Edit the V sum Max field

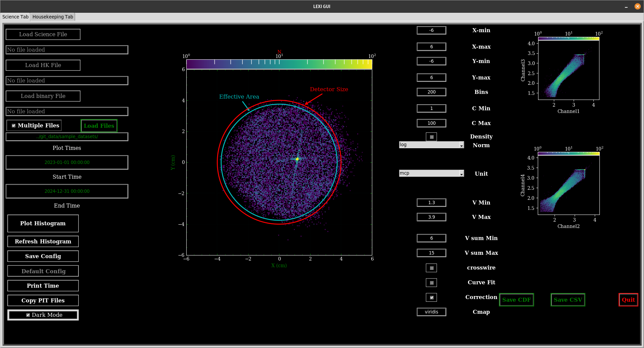431,253
